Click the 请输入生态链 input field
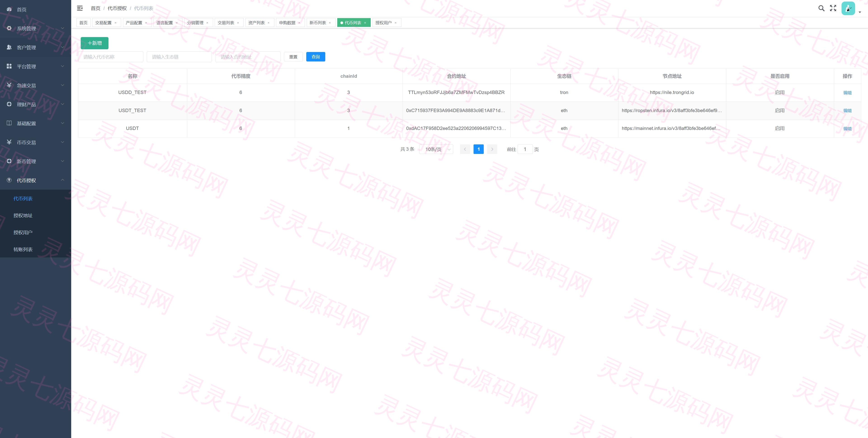This screenshot has width=868, height=438. click(179, 57)
